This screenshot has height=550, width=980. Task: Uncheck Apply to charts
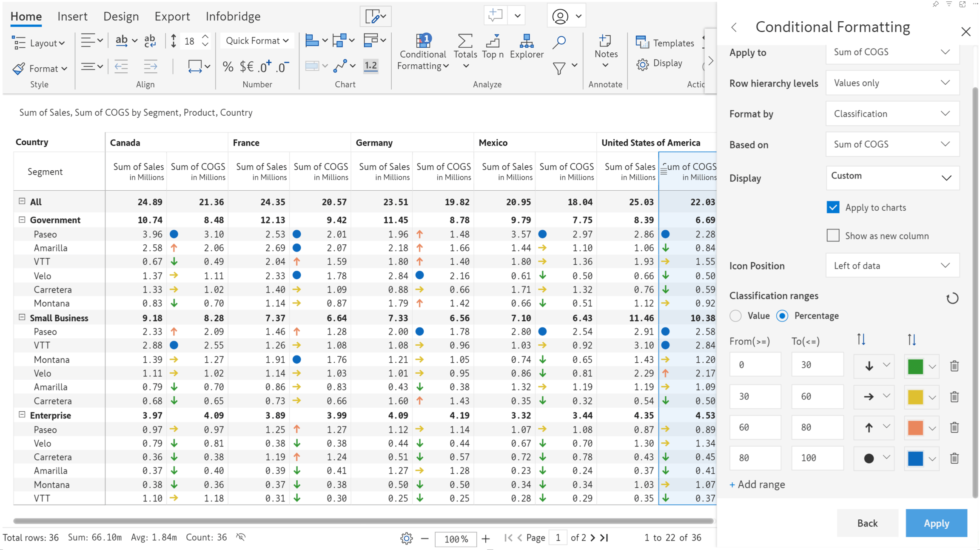point(833,207)
